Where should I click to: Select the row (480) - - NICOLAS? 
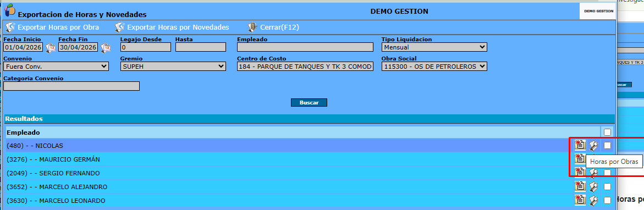[x=310, y=145]
